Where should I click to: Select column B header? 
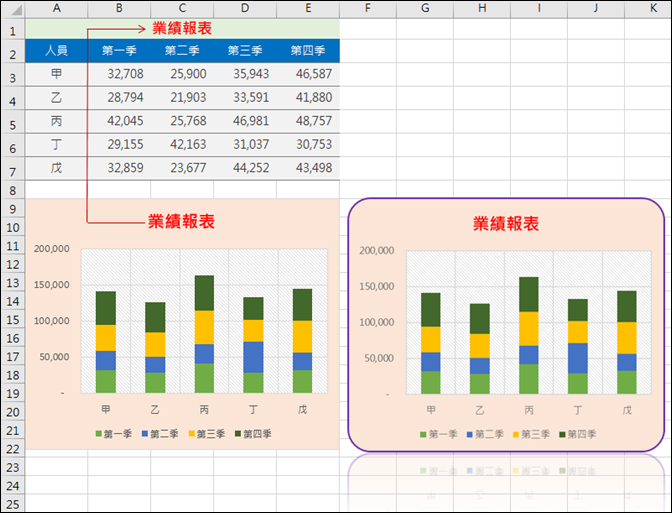[119, 8]
